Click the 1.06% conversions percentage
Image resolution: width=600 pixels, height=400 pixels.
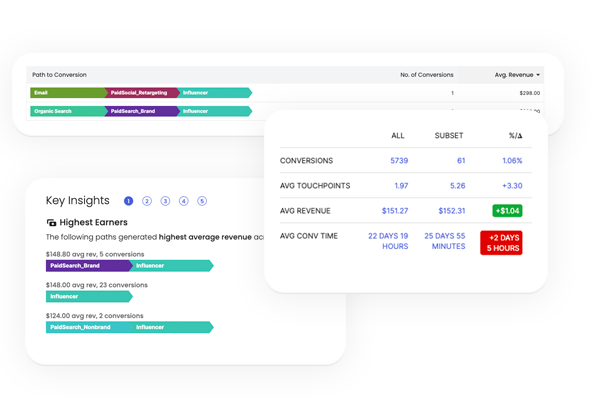click(512, 161)
